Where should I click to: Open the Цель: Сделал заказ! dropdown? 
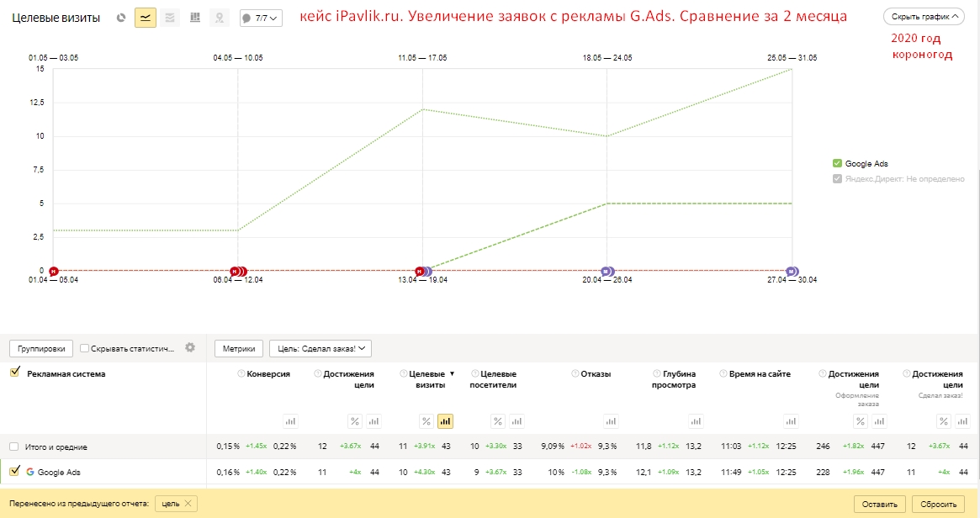(320, 349)
